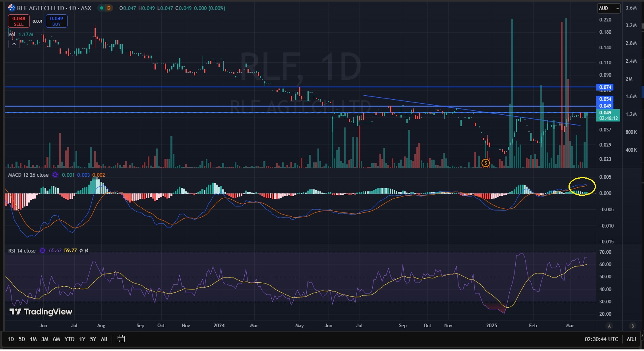Switch to the 1Y time range
644x351 pixels.
pyautogui.click(x=82, y=339)
